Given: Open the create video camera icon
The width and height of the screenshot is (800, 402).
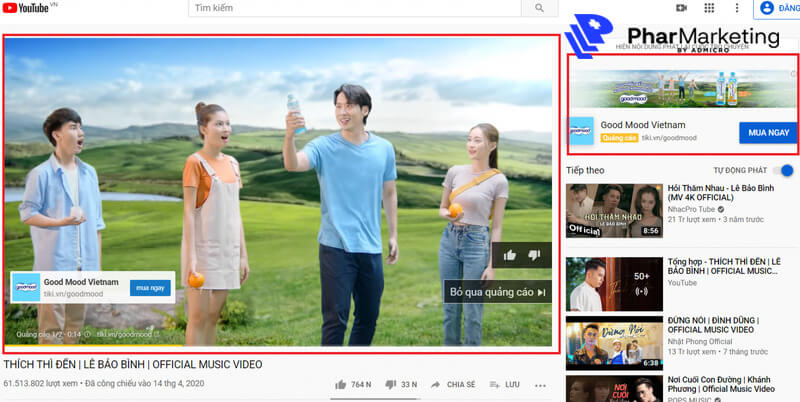Looking at the screenshot, I should pyautogui.click(x=681, y=8).
